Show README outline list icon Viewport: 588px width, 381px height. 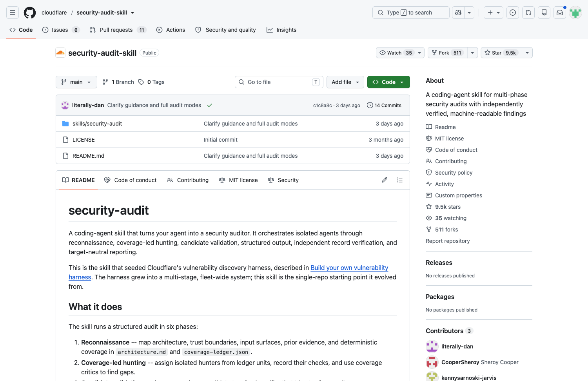(400, 180)
